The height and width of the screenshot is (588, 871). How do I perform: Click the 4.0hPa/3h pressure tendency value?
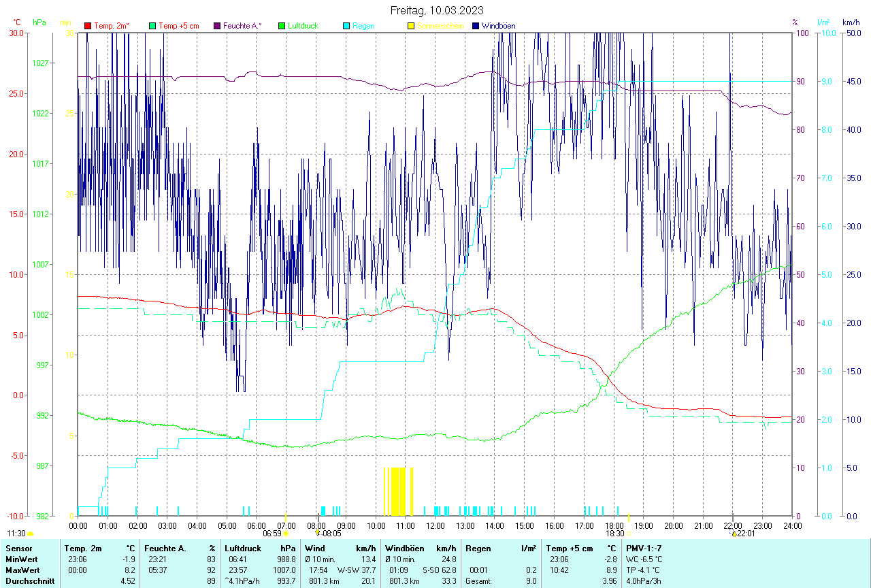644,581
